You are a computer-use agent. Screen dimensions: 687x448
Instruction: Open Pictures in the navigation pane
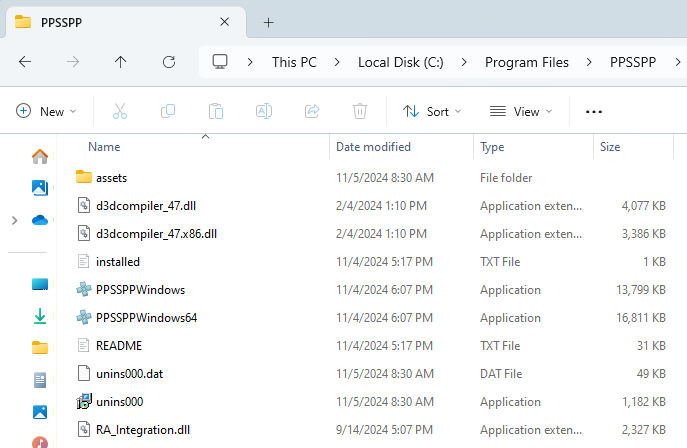(40, 412)
